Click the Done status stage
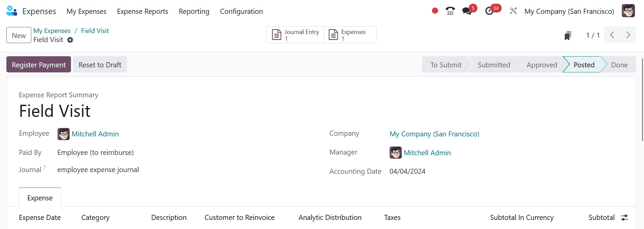The image size is (644, 229). 619,65
